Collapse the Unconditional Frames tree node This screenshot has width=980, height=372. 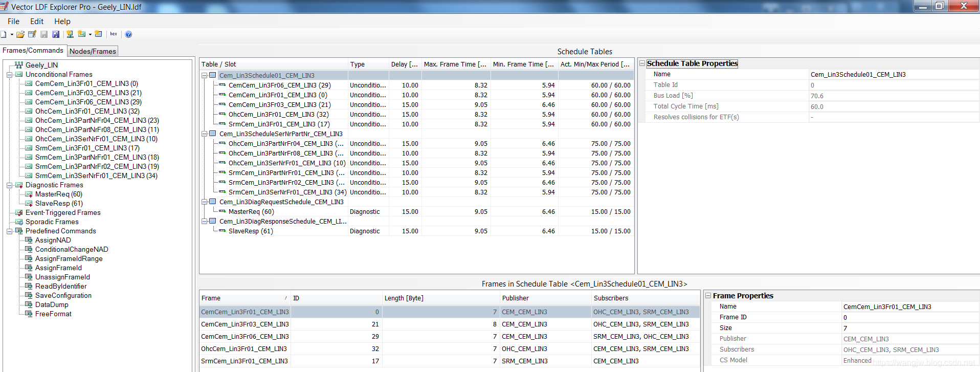[9, 75]
